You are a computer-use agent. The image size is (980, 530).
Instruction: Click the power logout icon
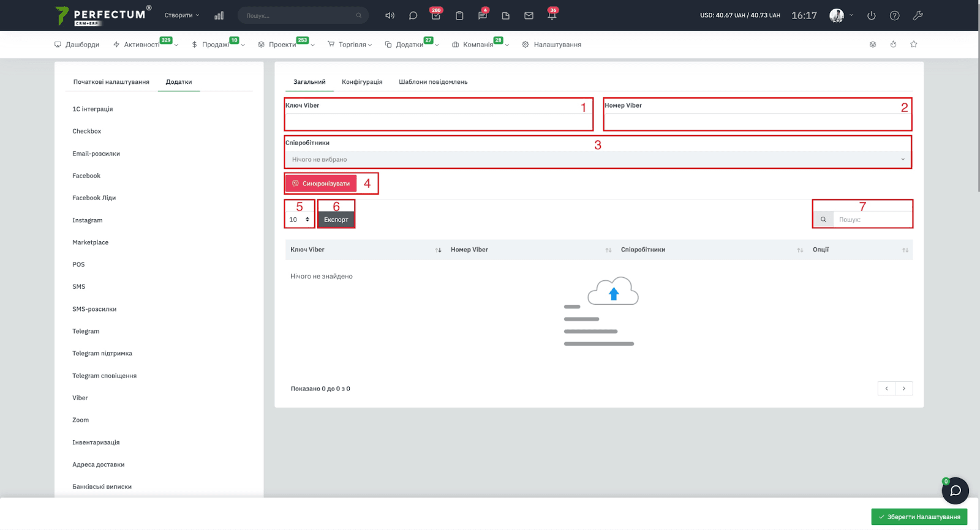pos(872,15)
